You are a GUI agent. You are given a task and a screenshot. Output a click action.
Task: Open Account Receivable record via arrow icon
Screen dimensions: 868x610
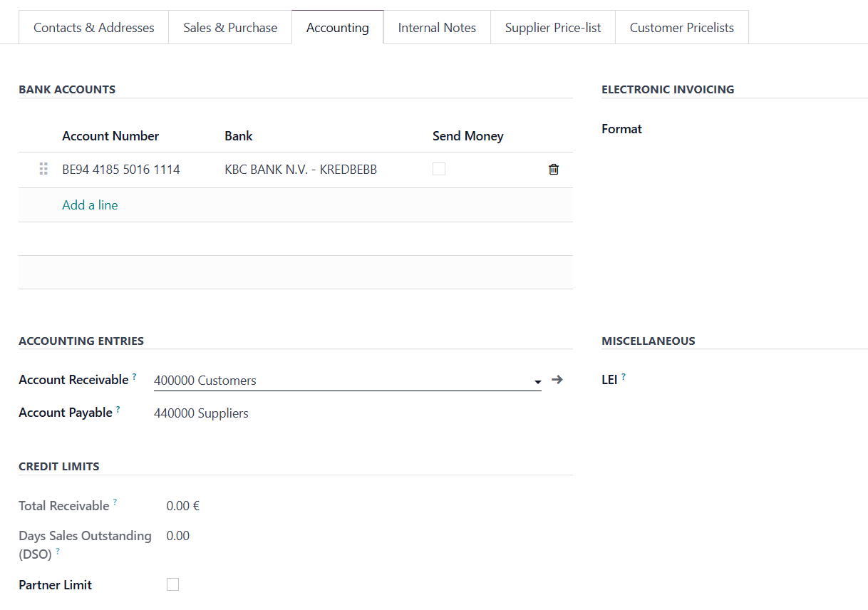[x=557, y=380]
